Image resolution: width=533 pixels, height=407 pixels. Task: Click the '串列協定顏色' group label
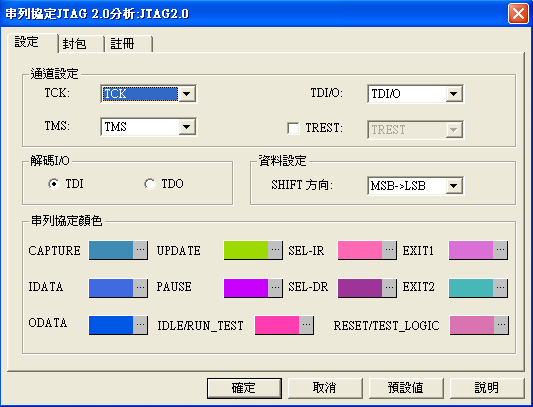(x=67, y=221)
